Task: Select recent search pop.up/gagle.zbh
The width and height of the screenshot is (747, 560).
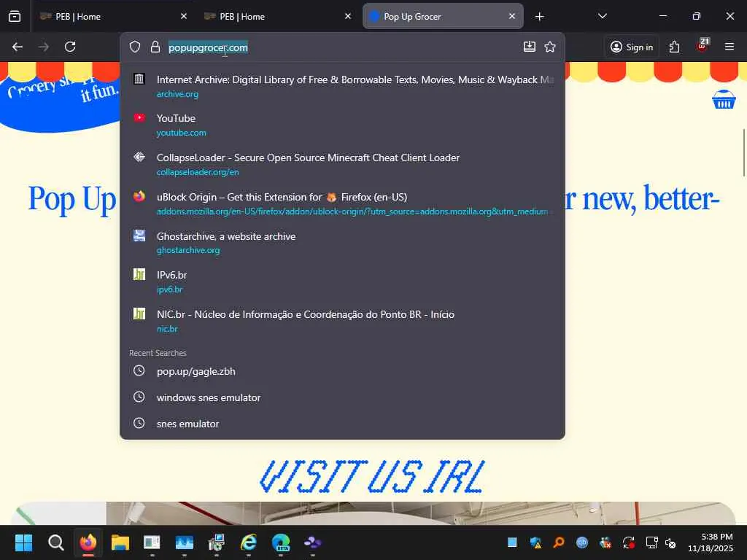Action: point(343,371)
